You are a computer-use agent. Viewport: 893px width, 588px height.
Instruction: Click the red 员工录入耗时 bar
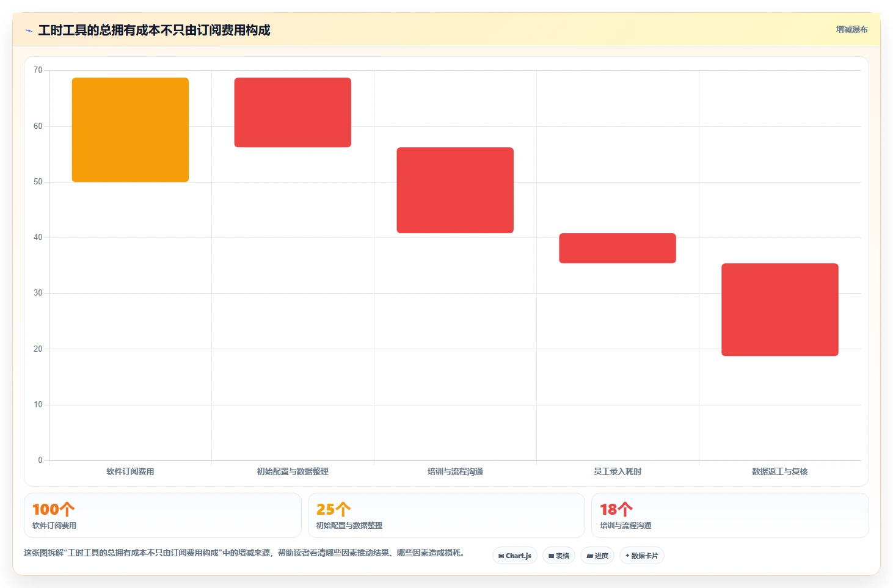[x=618, y=248]
